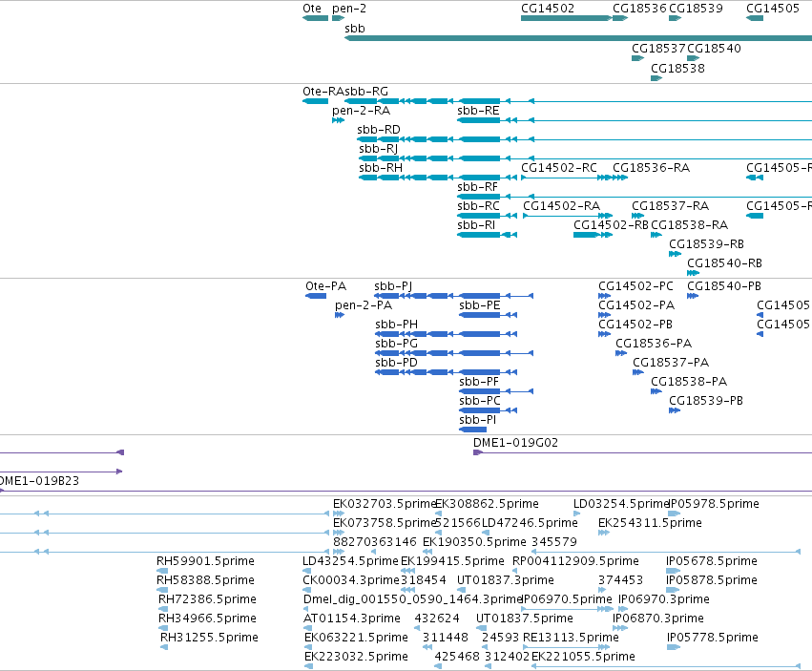Select EST RH72386.5prime
812x671 pixels.
coord(163,609)
